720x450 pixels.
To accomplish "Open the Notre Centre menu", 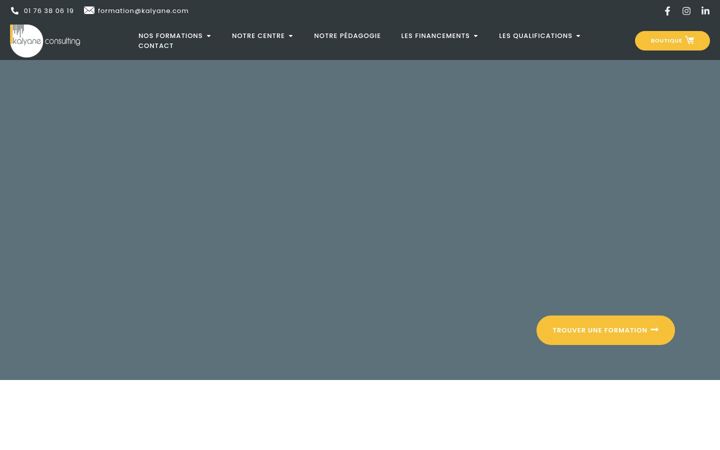I will pos(258,36).
